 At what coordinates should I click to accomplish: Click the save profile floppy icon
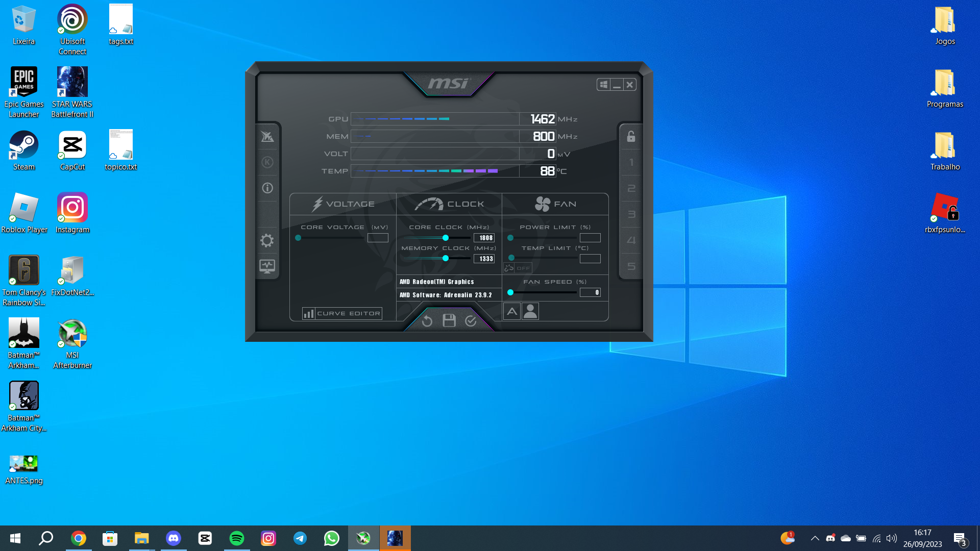pos(449,320)
